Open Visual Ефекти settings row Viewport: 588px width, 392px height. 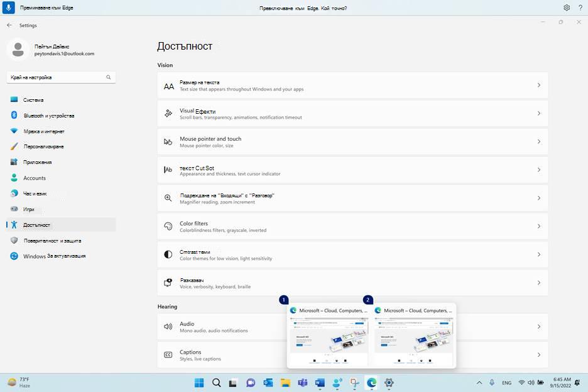[352, 113]
